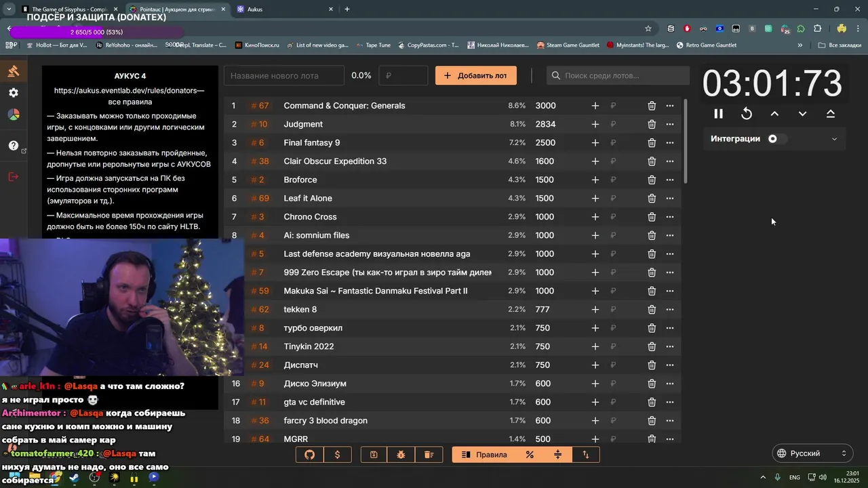Screen dimensions: 868x488
Task: Delete Command & Conquer: Generals lot
Action: tap(652, 106)
